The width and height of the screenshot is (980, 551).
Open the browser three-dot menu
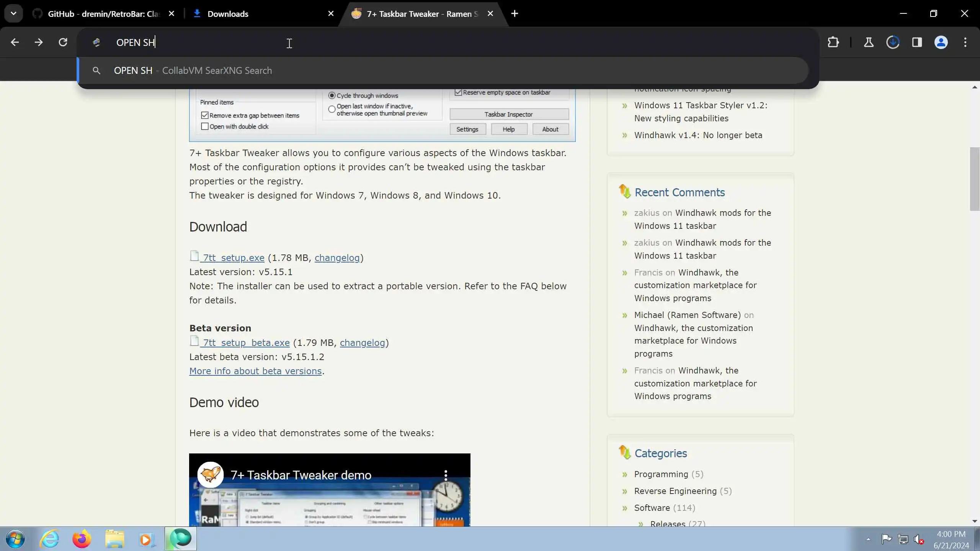point(965,42)
